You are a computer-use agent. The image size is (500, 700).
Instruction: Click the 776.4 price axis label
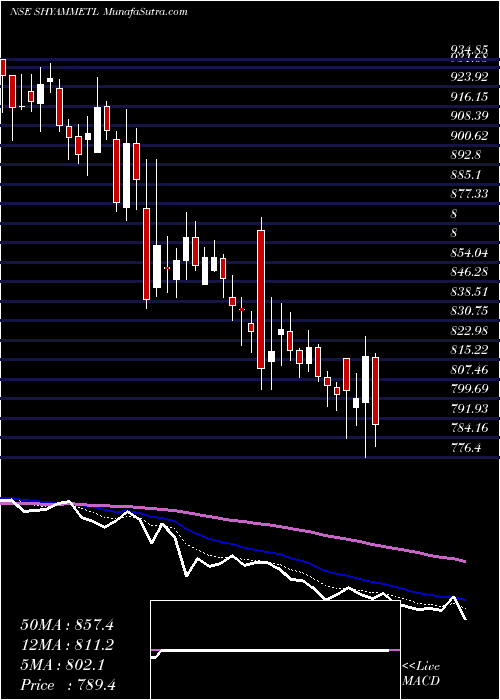(466, 447)
